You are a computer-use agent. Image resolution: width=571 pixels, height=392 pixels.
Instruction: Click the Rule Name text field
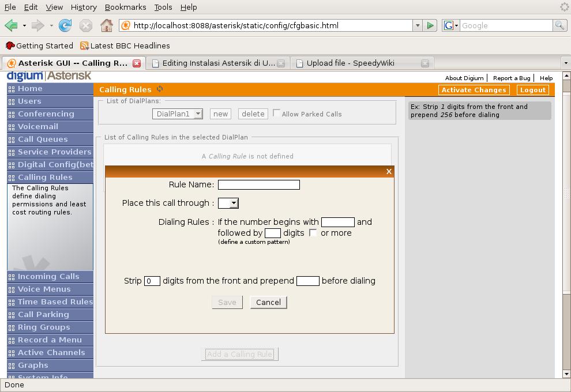click(x=259, y=184)
